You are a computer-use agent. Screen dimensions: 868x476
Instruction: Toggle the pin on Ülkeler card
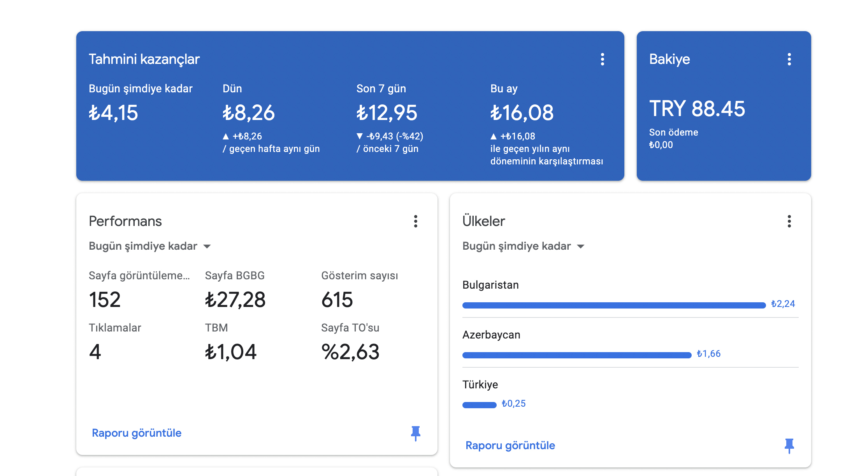pyautogui.click(x=789, y=446)
